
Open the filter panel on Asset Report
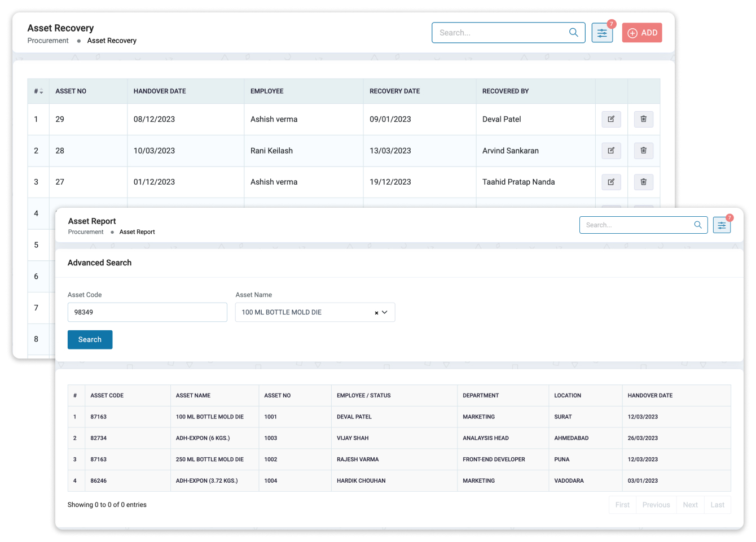722,225
